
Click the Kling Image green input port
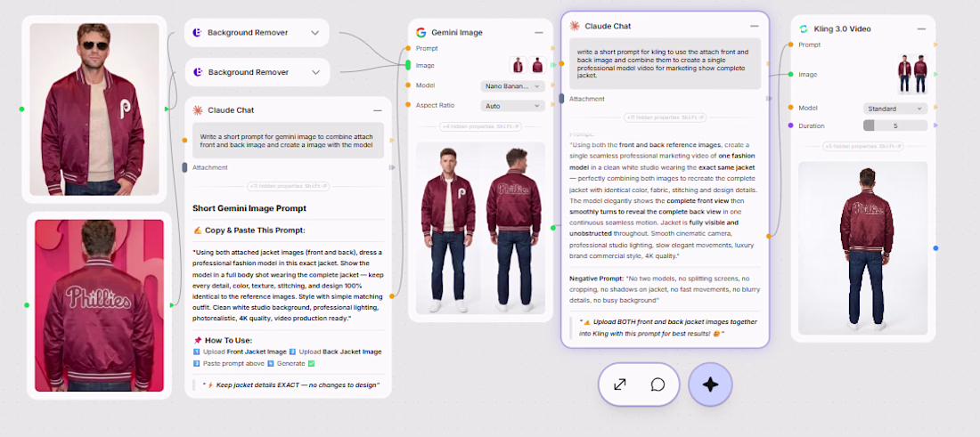(x=790, y=74)
